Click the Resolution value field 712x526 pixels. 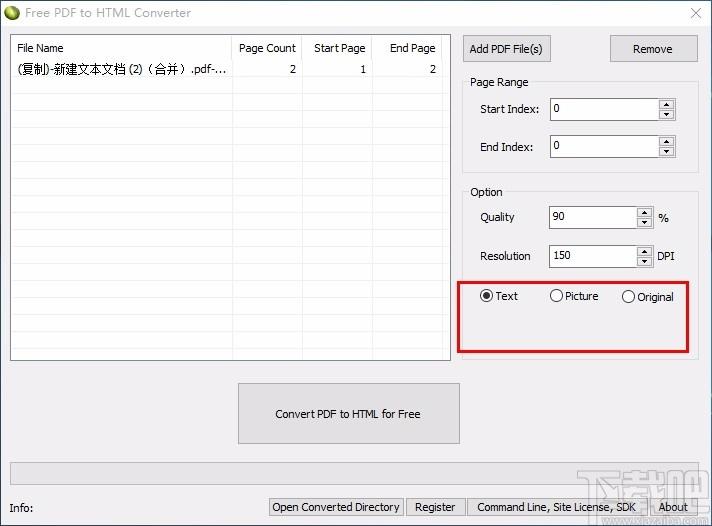click(593, 256)
